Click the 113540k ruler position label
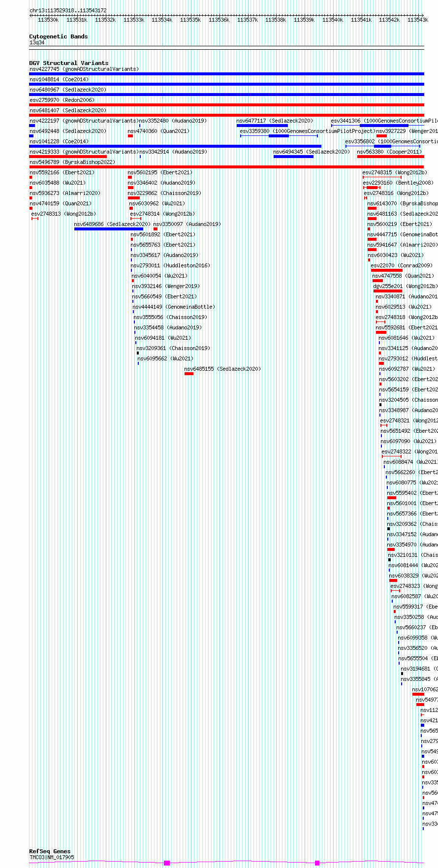Screen dimensions: 438x868 (x=333, y=20)
